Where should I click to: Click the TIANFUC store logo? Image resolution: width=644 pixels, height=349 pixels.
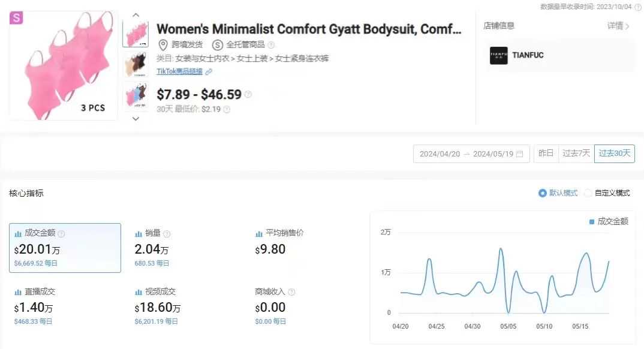[499, 55]
